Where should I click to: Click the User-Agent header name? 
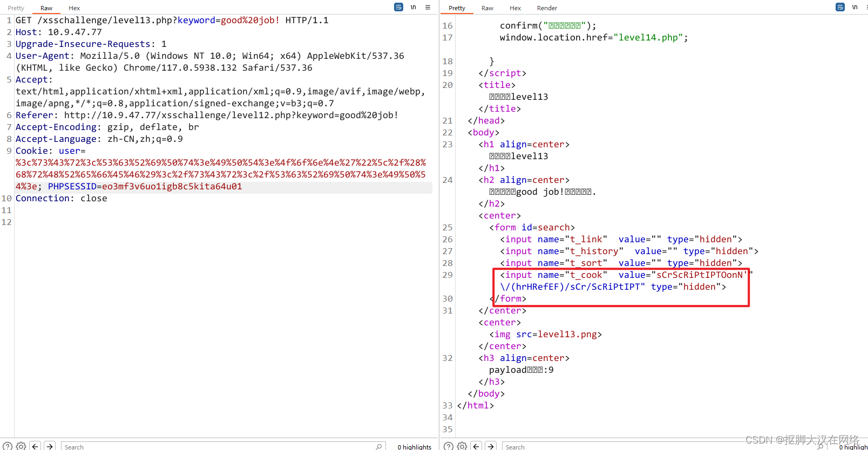[x=42, y=56]
